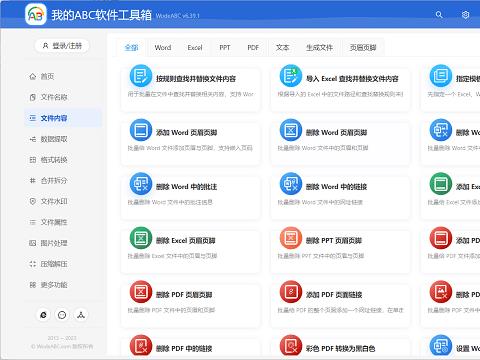This screenshot has width=480, height=360.
Task: Click 导入 Excel 查找并替换文件内容 icon
Action: [x=291, y=76]
